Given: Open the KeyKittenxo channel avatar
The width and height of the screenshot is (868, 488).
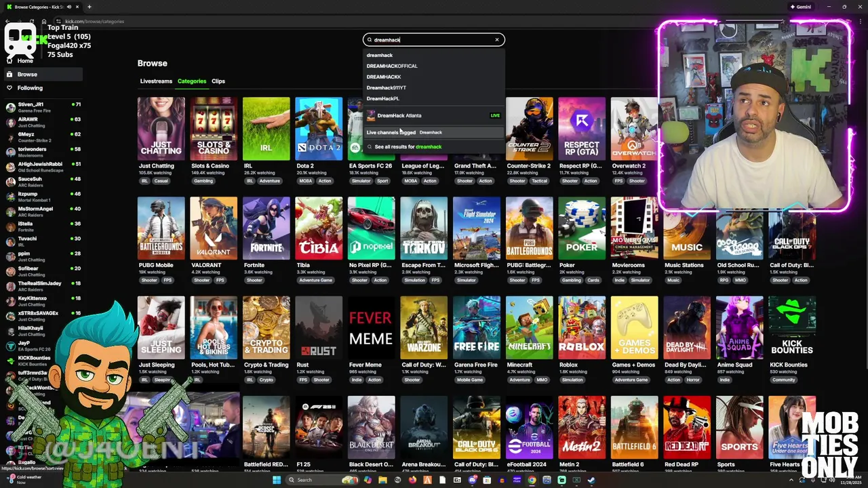Looking at the screenshot, I should [x=10, y=301].
